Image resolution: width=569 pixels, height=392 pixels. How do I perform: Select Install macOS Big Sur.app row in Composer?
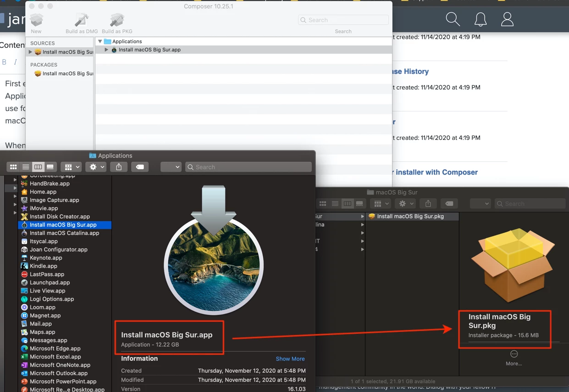point(243,50)
